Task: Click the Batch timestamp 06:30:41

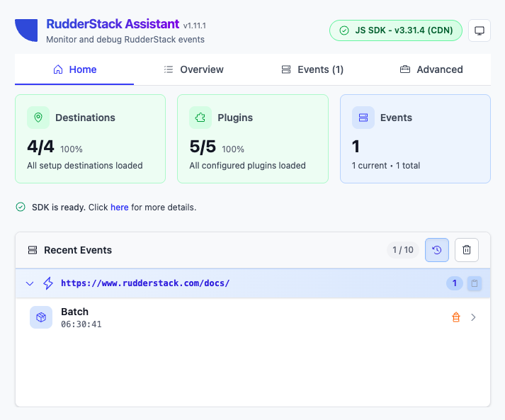Action: point(81,324)
